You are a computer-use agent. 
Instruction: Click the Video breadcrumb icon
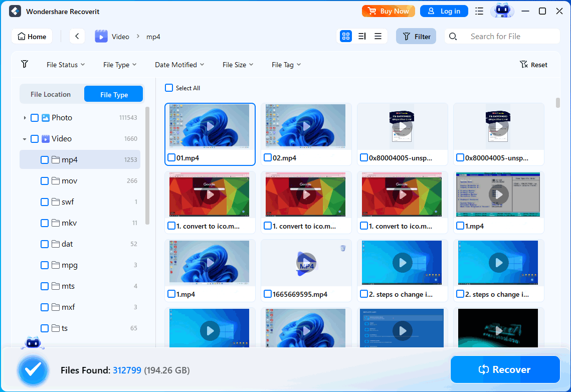click(x=101, y=37)
